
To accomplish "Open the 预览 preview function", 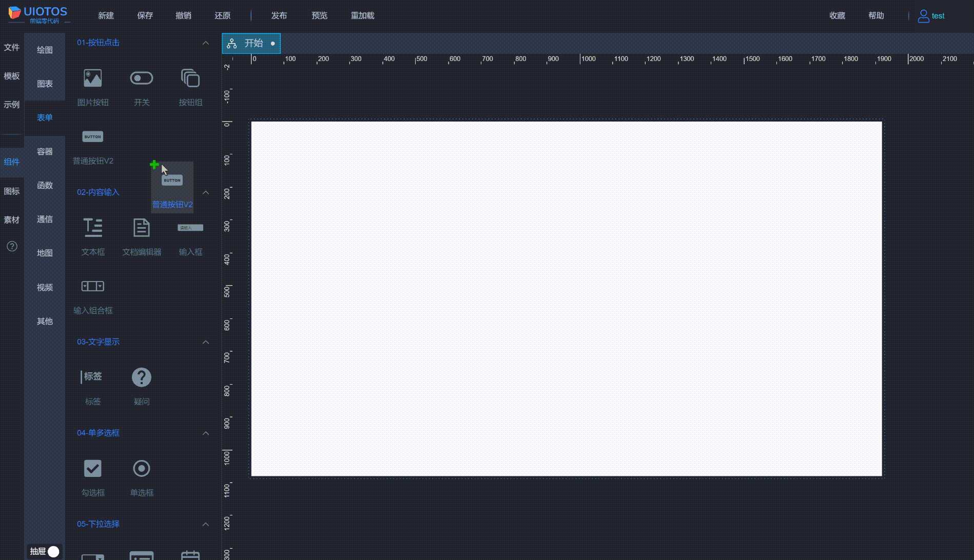I will pos(319,15).
